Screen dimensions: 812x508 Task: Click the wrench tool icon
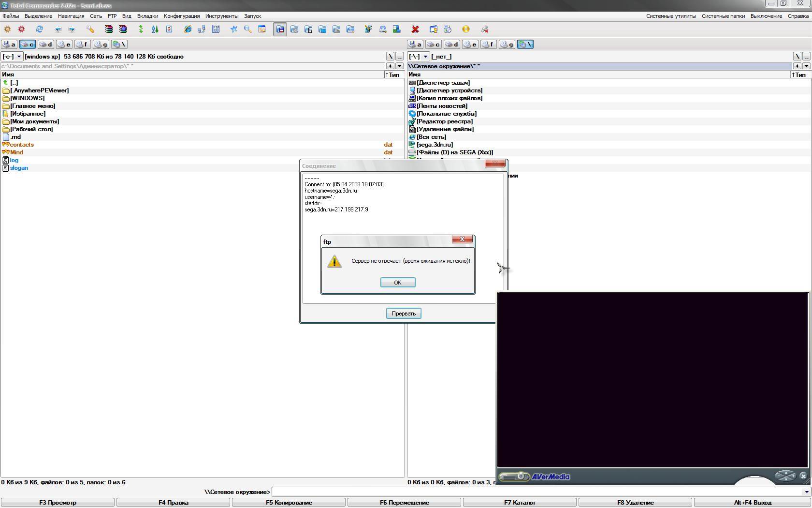click(90, 29)
